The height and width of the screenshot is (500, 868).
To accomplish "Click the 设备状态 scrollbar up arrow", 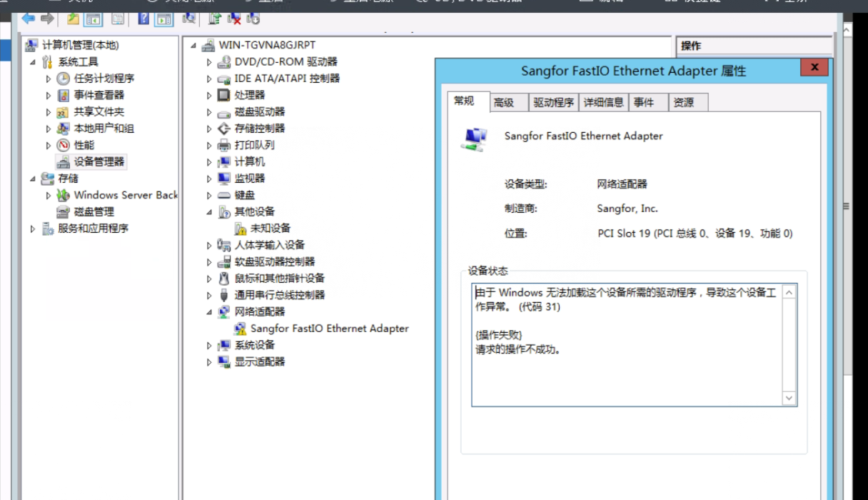I will coord(789,291).
